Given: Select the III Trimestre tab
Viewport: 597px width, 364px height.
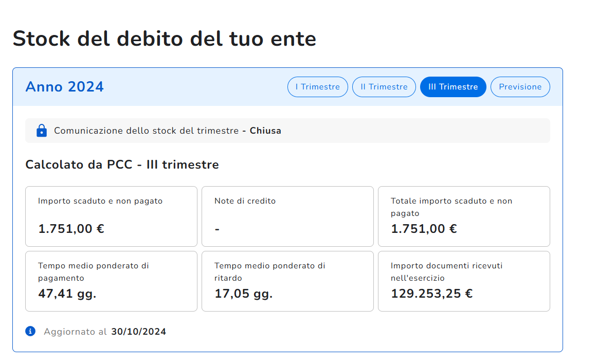Looking at the screenshot, I should (453, 87).
